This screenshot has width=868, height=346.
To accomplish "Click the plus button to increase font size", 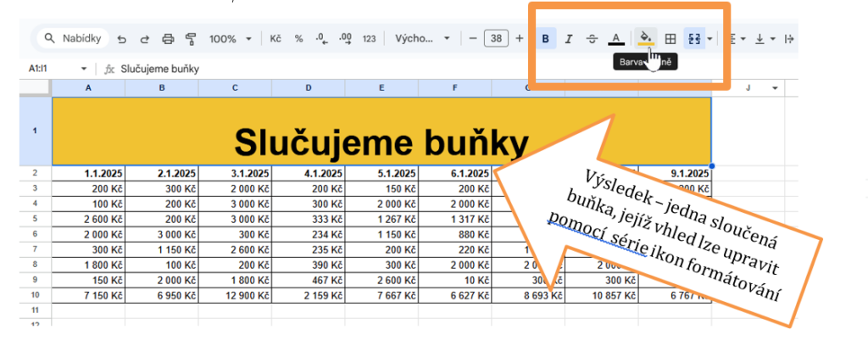I will (x=519, y=39).
